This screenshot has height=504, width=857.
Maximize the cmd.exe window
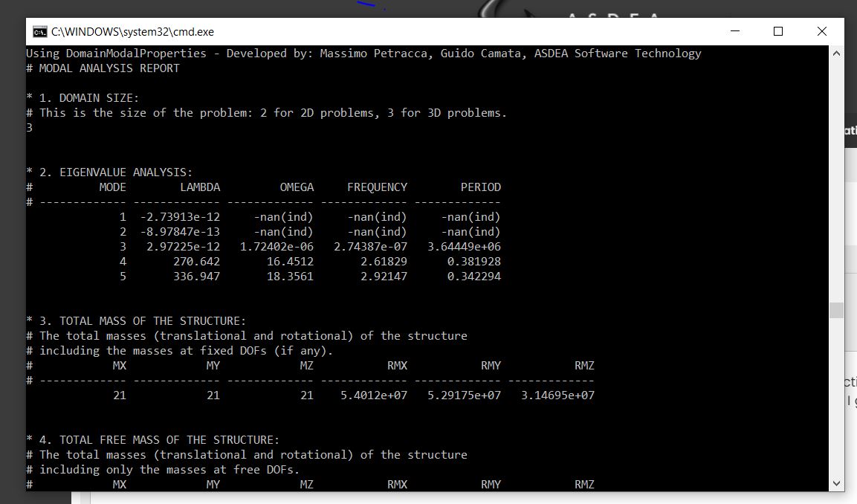tap(778, 31)
